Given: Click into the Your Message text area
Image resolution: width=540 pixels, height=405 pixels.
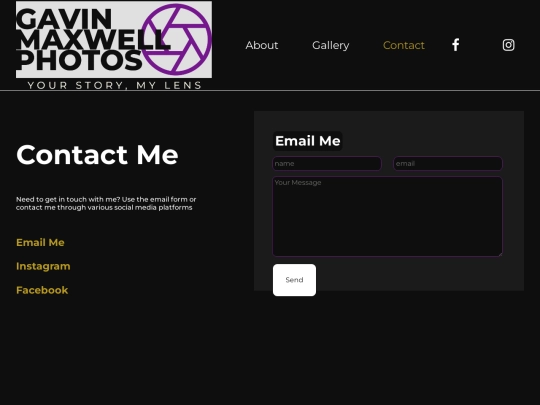Looking at the screenshot, I should [387, 216].
